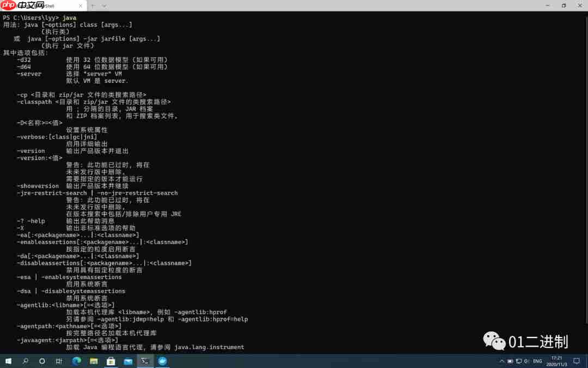Image resolution: width=588 pixels, height=368 pixels.
Task: Click the '-jar jarfile [args...]' line
Action: pyautogui.click(x=121, y=39)
